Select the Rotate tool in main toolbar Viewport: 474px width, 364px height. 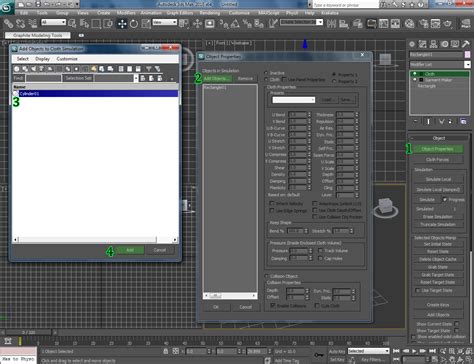[x=134, y=24]
